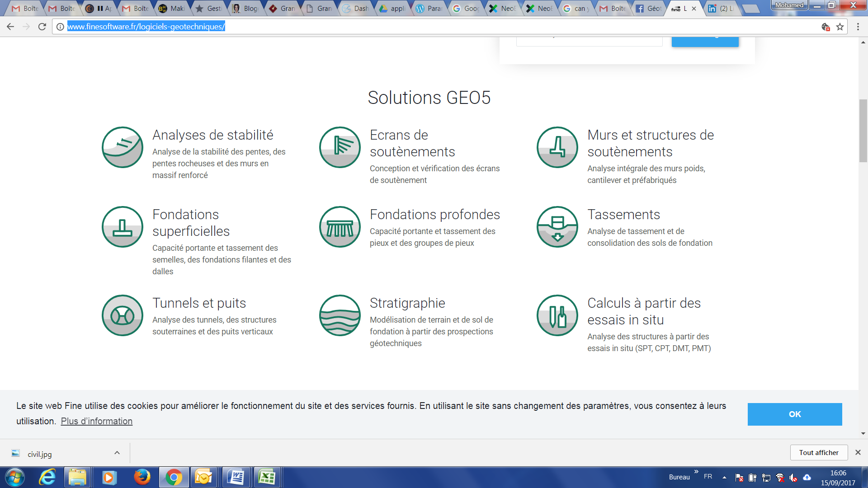This screenshot has width=868, height=488.
Task: Switch to the LinkedIn tab
Action: coord(722,9)
